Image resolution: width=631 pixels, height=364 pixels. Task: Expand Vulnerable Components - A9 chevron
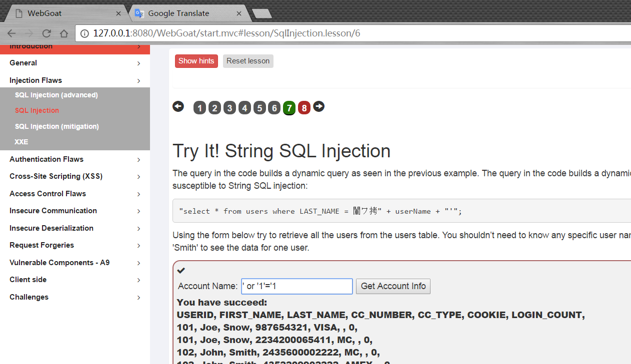(x=138, y=263)
